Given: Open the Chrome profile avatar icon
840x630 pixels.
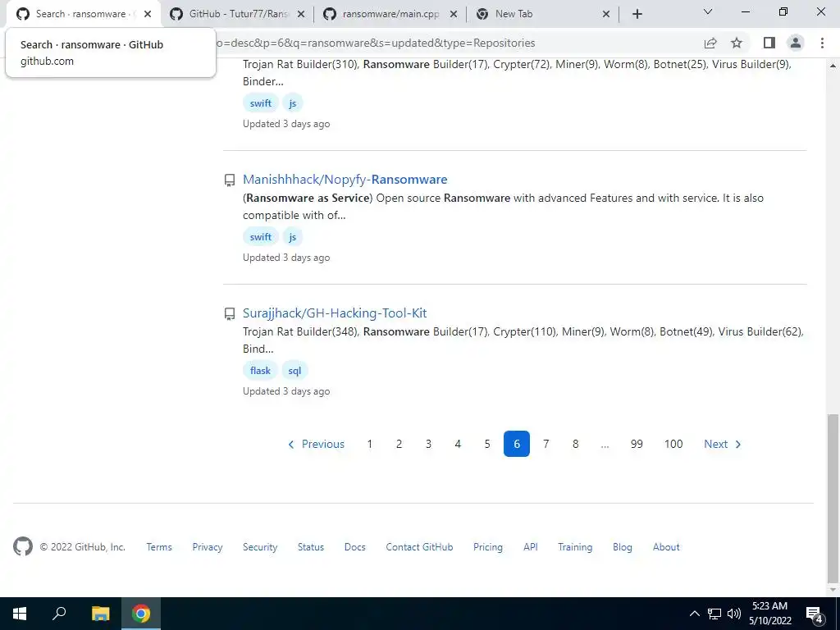Looking at the screenshot, I should [796, 43].
